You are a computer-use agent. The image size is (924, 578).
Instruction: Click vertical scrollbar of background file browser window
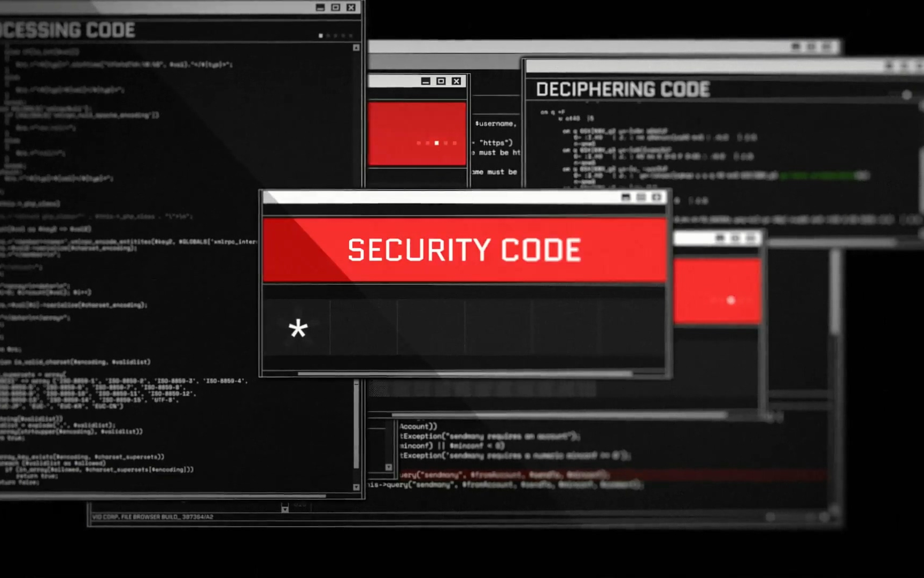pyautogui.click(x=835, y=292)
